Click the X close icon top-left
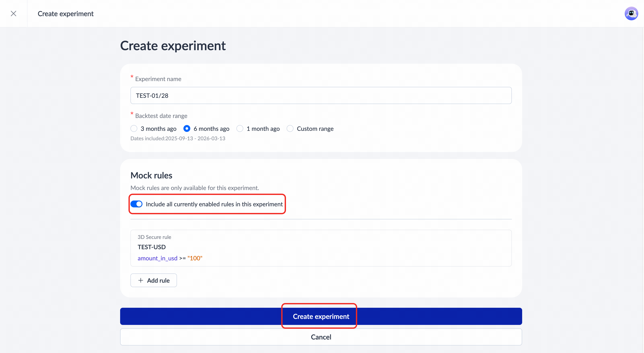Viewport: 644px width, 353px height. tap(14, 14)
